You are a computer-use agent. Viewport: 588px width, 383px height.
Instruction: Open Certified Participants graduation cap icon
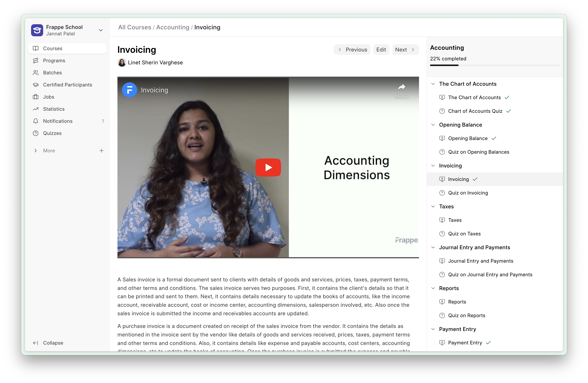[36, 85]
